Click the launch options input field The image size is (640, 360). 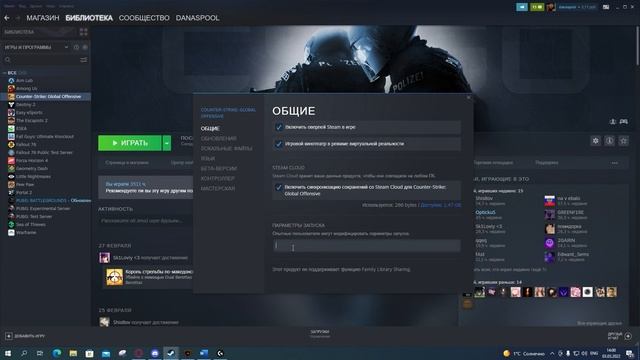tap(367, 245)
